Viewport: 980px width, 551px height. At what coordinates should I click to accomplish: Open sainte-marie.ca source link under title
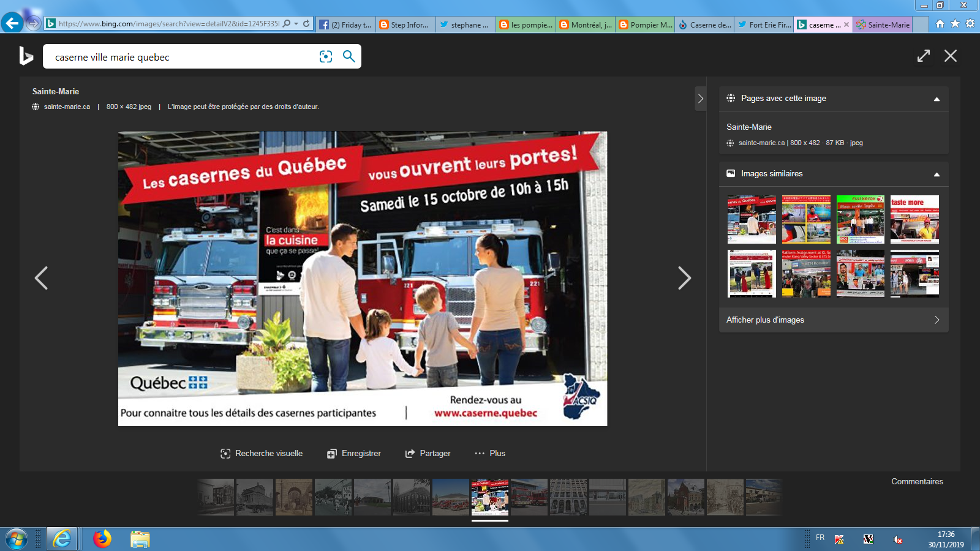67,107
